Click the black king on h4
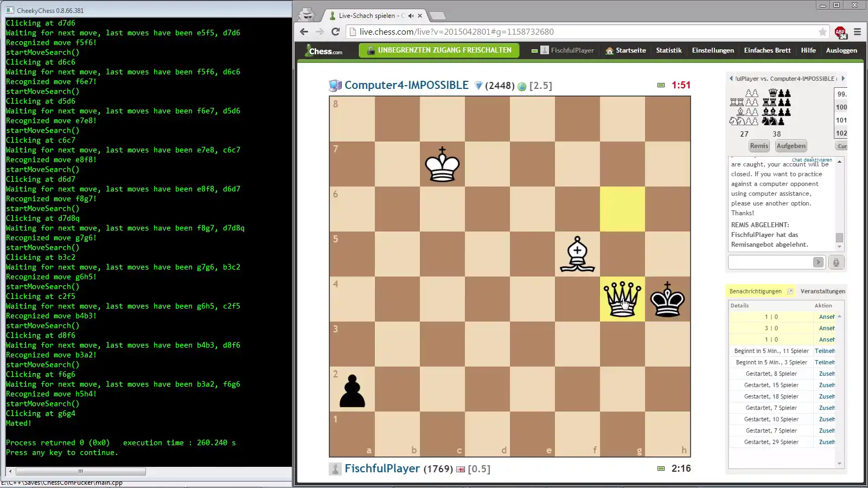The image size is (868, 488). click(x=667, y=299)
